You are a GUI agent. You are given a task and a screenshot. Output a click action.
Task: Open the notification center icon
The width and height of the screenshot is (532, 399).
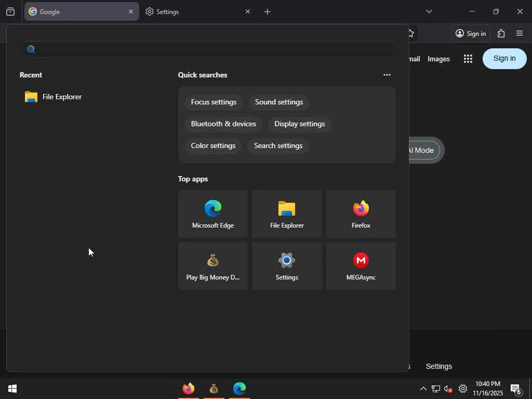click(x=516, y=389)
